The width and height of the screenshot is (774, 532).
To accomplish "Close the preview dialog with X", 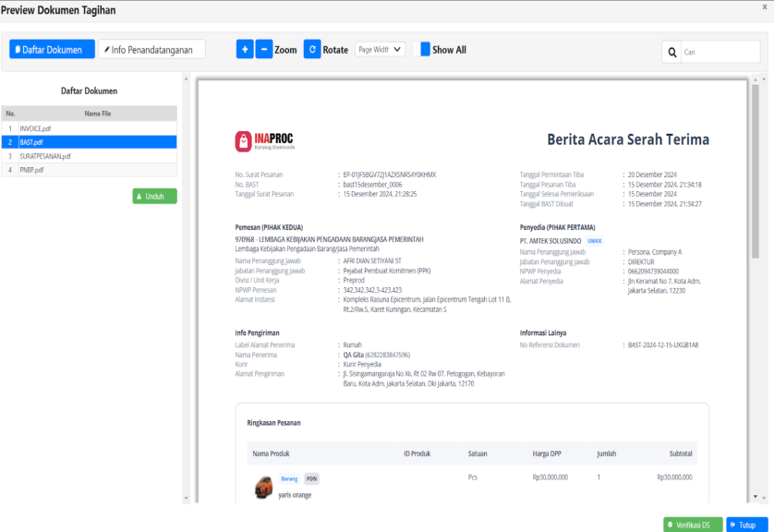I will coord(764,7).
